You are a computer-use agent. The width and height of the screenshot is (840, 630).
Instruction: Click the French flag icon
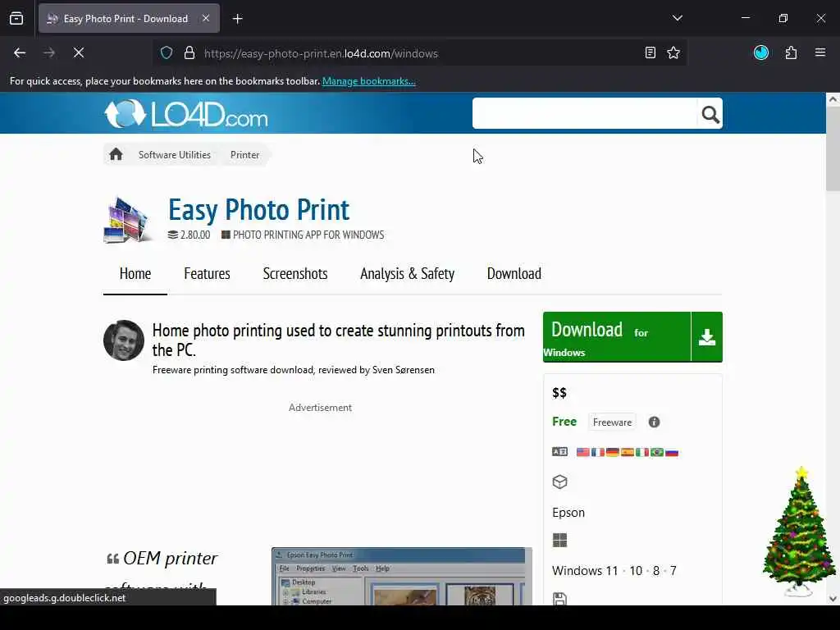(598, 452)
